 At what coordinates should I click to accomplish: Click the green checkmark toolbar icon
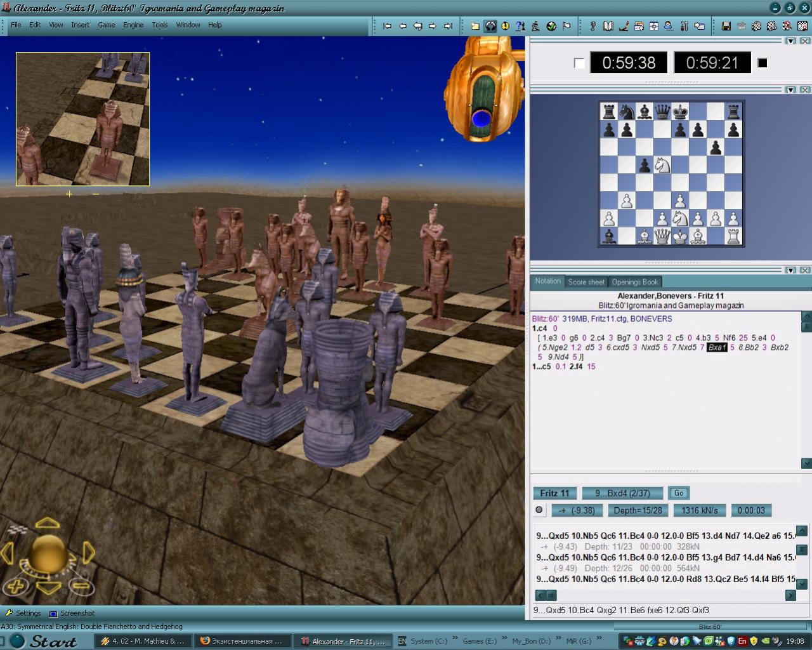(x=551, y=26)
